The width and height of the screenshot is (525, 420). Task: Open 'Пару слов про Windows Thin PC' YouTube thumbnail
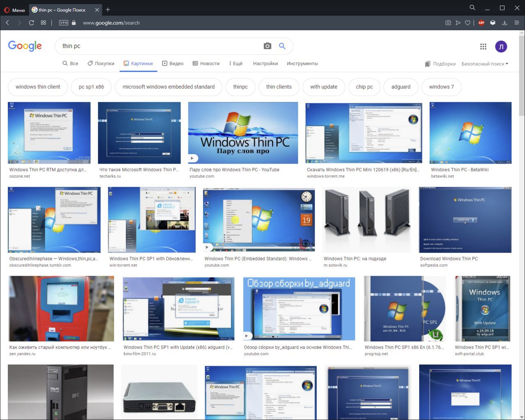click(243, 133)
